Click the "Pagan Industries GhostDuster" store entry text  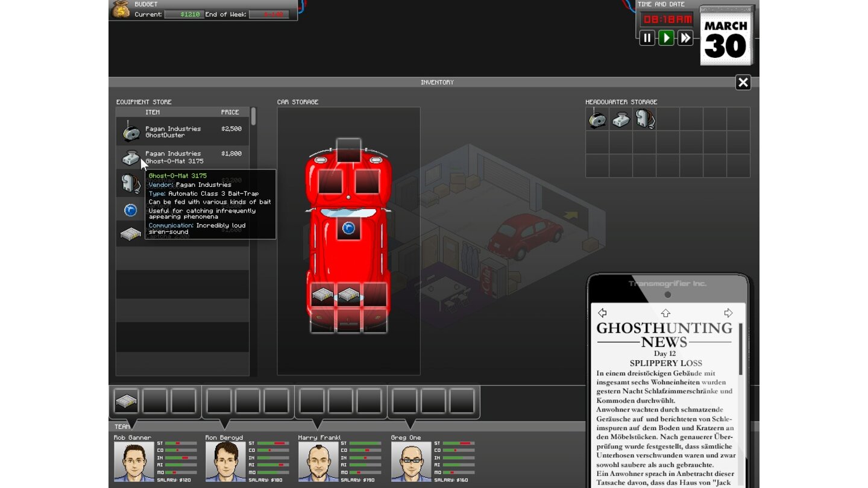pos(173,132)
